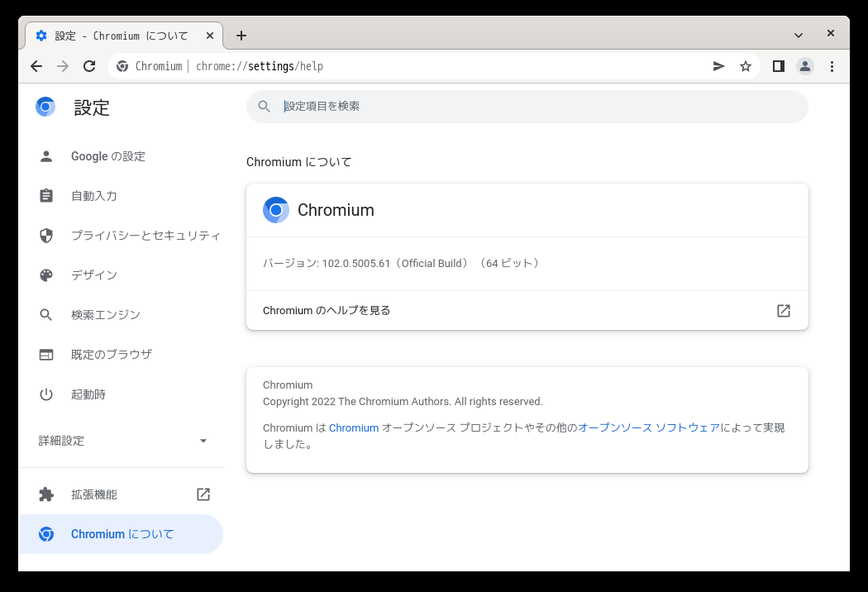Screen dimensions: 868x592
Task: Click the Chromium site info icon
Action: (x=122, y=66)
